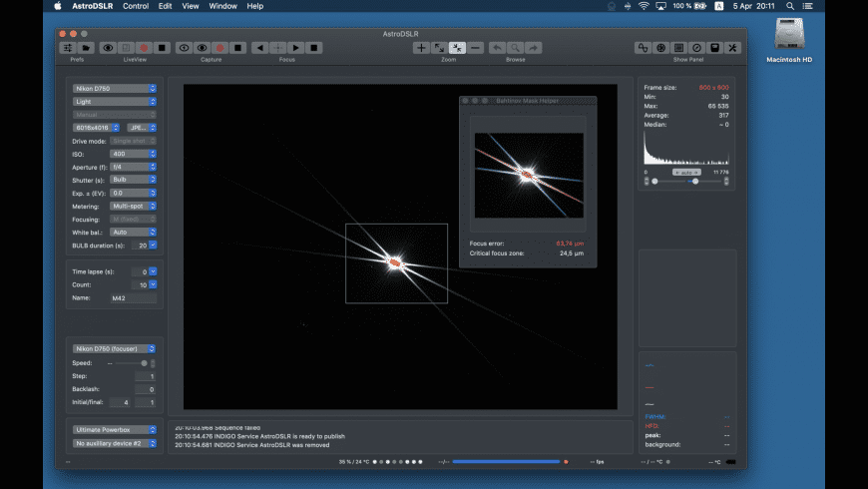Screen dimensions: 868x489
Task: Open the Nikon D750 (focuser) dropdown
Action: pos(115,349)
